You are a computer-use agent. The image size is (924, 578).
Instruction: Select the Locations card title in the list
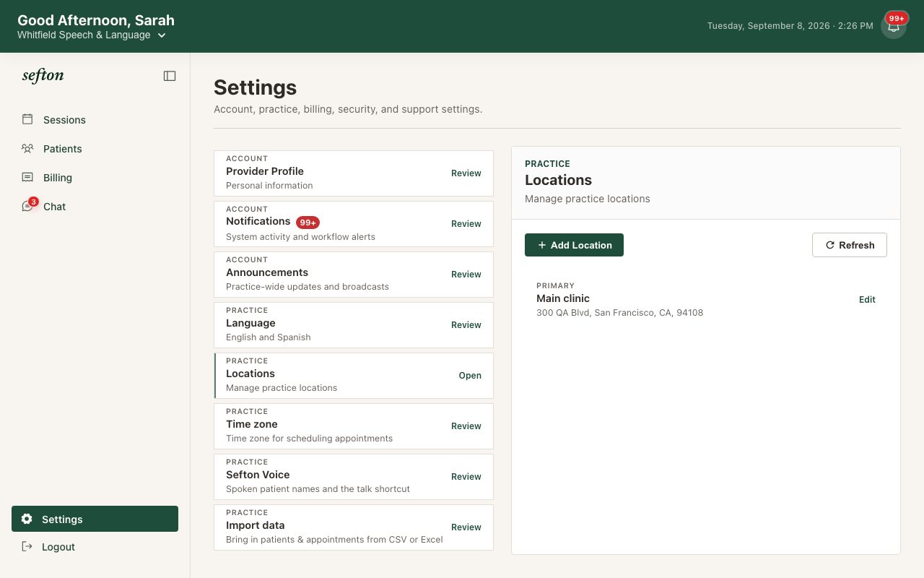click(250, 374)
